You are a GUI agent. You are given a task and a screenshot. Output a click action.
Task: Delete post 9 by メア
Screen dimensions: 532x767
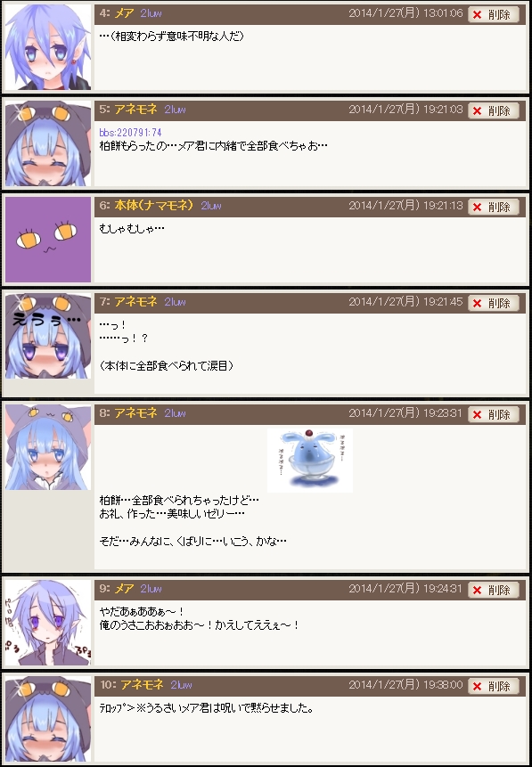click(x=494, y=590)
